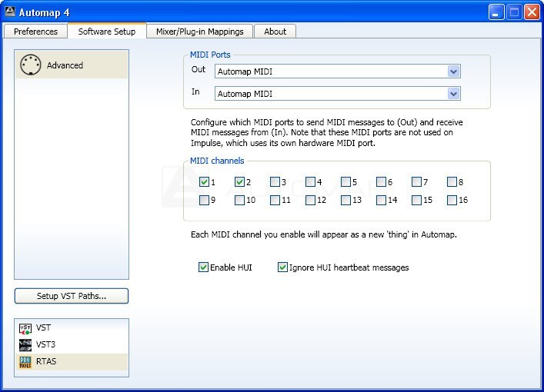
Task: Uncheck the Enable HUI checkbox
Action: (203, 267)
